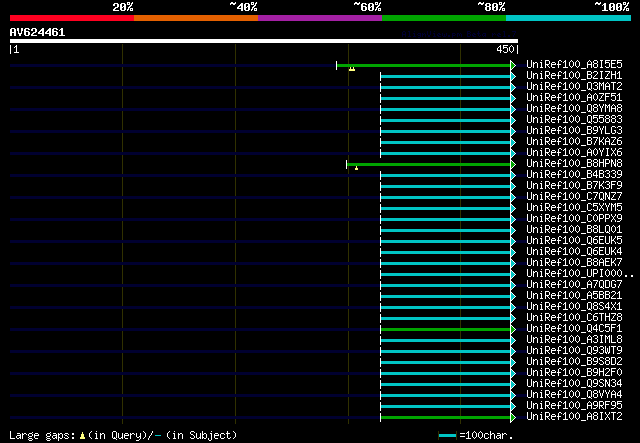The height and width of the screenshot is (443, 640).
Task: Select the UniRef100_B9S8D2 label
Action: coord(574,362)
